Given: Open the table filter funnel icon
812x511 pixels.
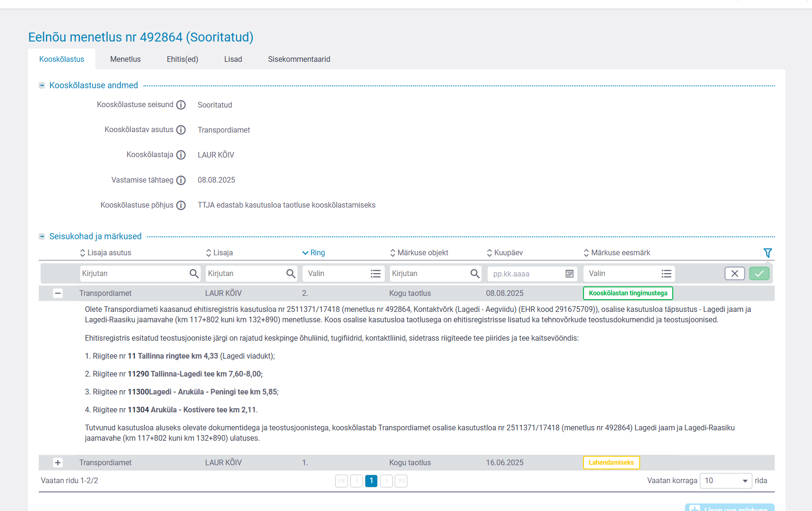Looking at the screenshot, I should click(x=768, y=253).
